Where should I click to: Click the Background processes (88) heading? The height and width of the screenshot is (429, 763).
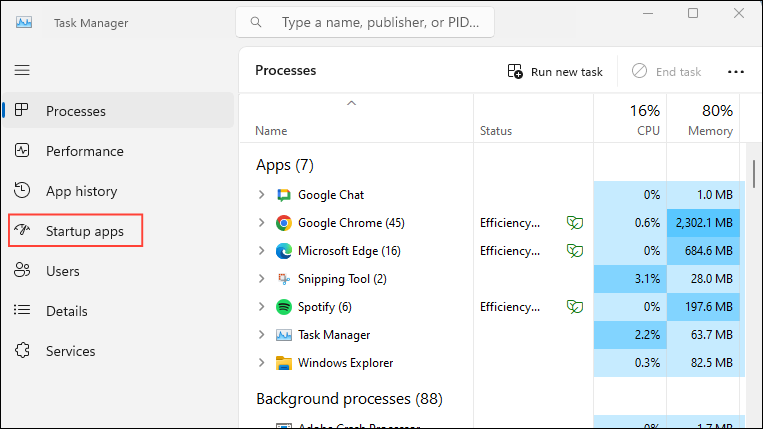coord(349,399)
